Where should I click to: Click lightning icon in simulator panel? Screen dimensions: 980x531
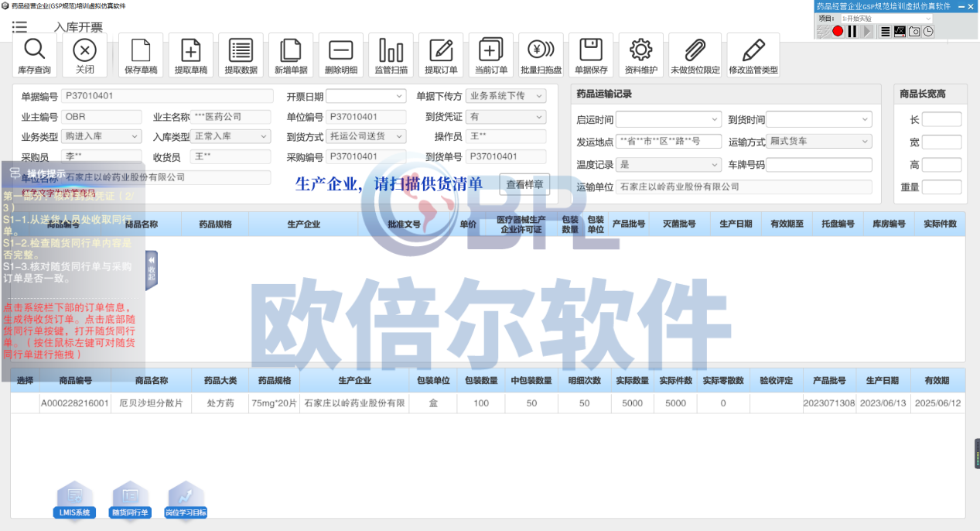[x=823, y=31]
